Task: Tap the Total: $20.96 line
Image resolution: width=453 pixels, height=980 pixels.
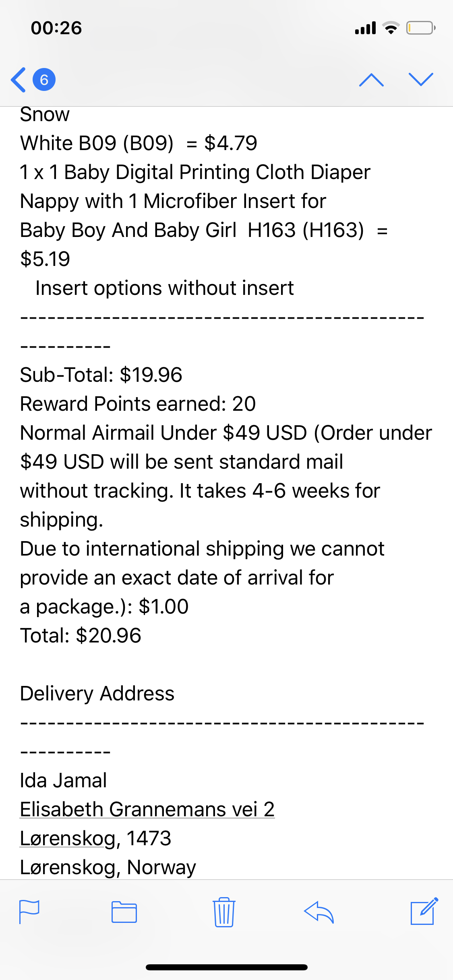Action: click(81, 636)
